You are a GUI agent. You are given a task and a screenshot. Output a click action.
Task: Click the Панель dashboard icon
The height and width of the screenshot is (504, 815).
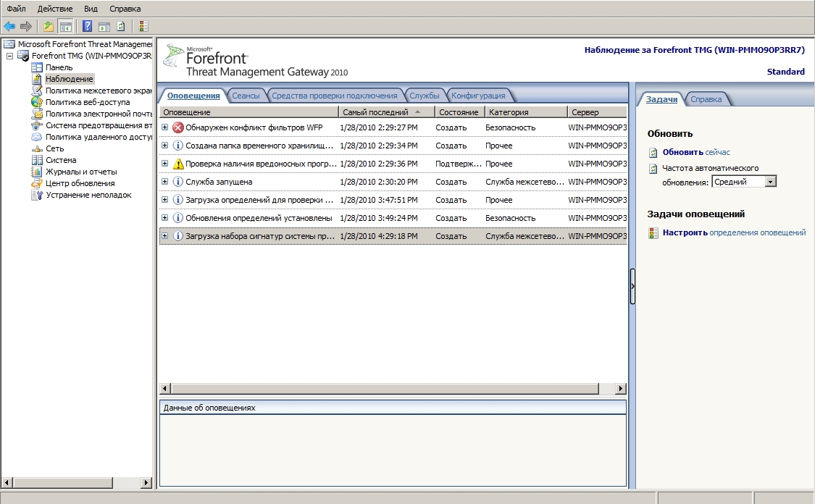coord(37,67)
